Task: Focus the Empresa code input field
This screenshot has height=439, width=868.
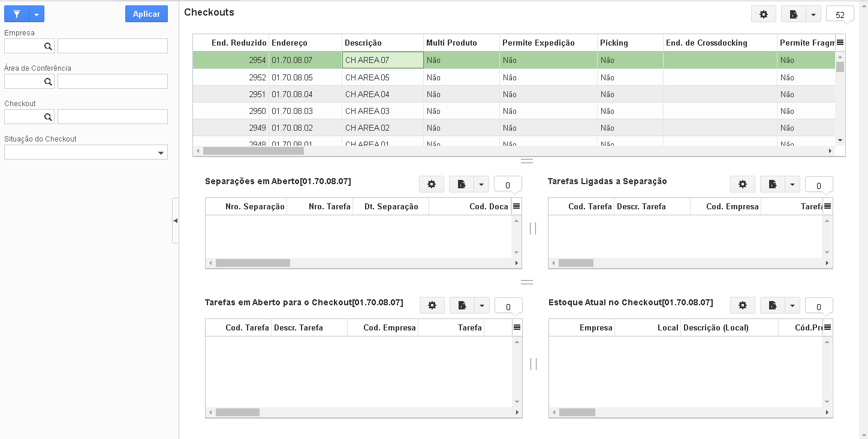Action: [x=23, y=46]
